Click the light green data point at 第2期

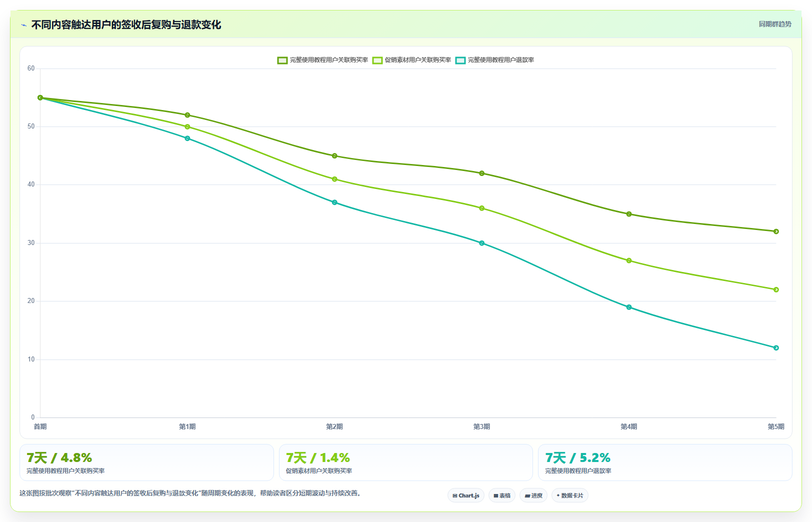point(334,179)
